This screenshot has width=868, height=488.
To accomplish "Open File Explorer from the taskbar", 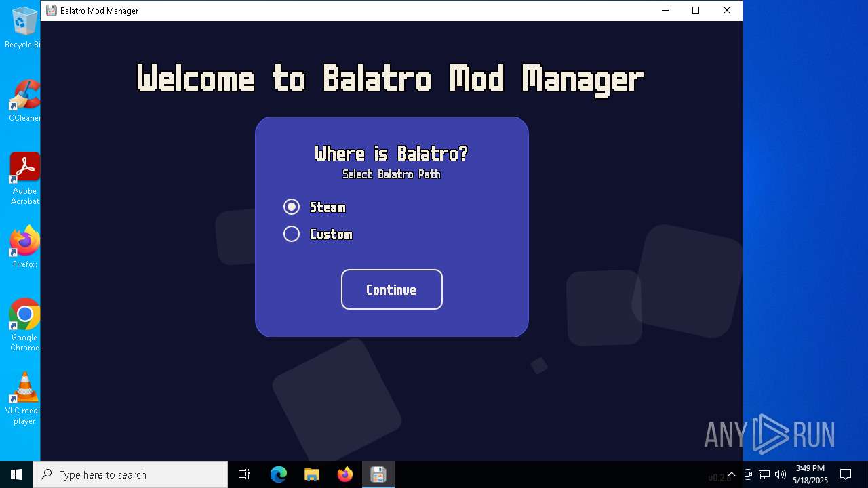I will coord(311,474).
